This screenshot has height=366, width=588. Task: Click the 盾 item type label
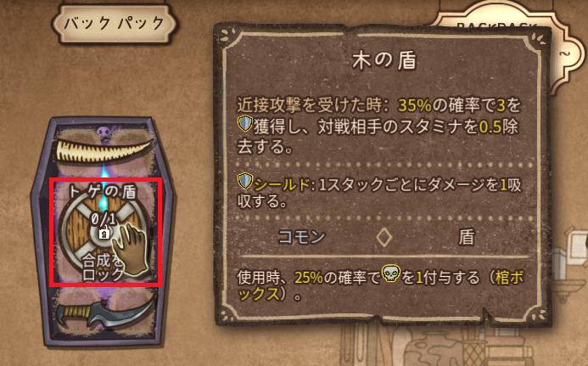click(467, 237)
